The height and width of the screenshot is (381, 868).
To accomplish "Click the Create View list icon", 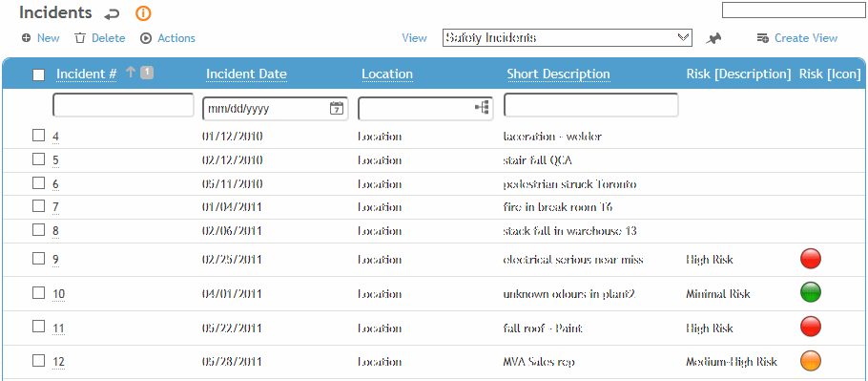I will coord(762,38).
